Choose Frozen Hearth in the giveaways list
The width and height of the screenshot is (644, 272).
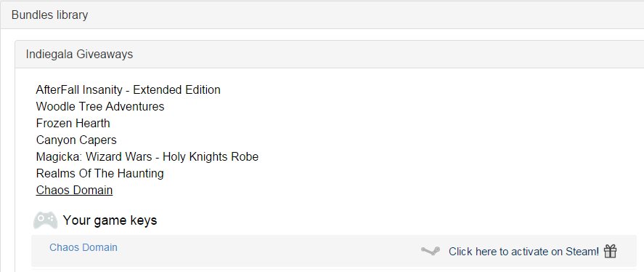point(73,123)
